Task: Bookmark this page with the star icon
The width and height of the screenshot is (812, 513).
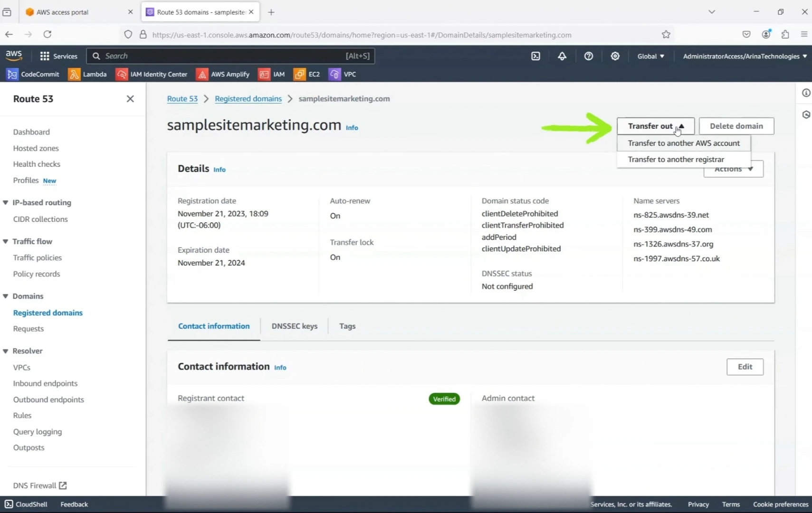Action: click(x=666, y=34)
